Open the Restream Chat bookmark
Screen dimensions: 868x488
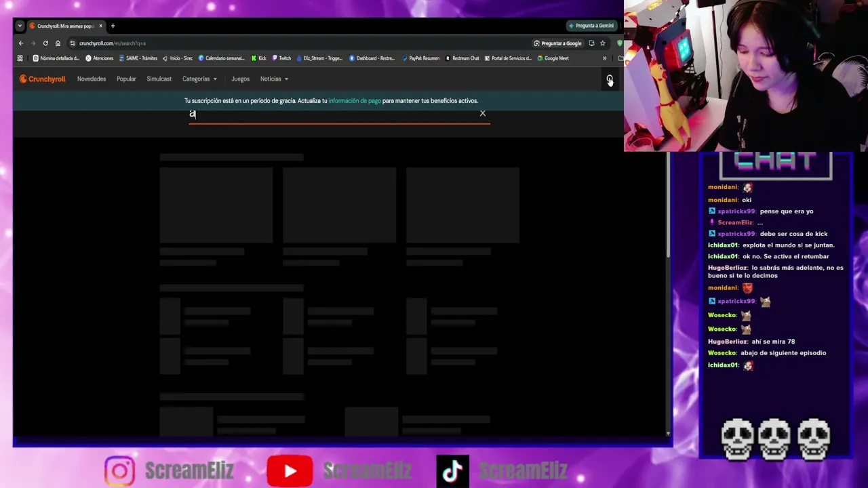[x=462, y=58]
